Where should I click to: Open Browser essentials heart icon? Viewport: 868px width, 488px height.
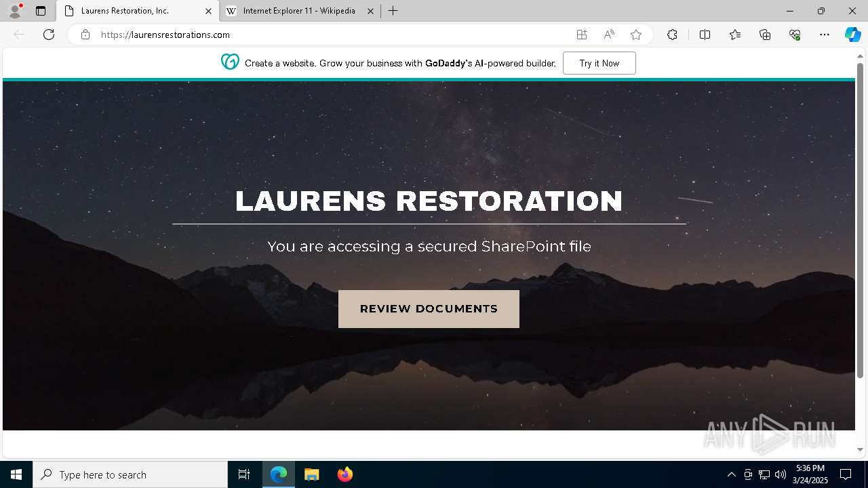(x=795, y=35)
